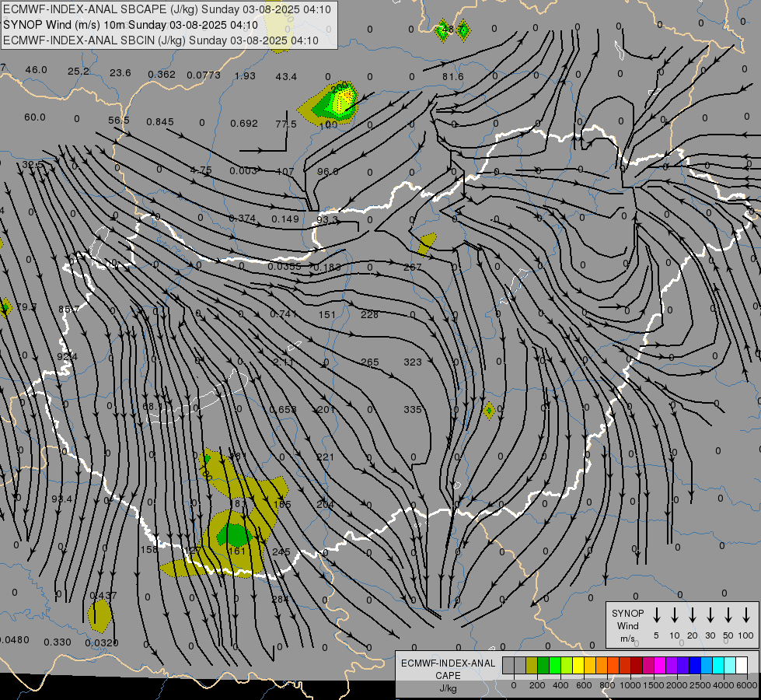The width and height of the screenshot is (761, 700).
Task: Click the 0.0355 value on the map
Action: (285, 266)
